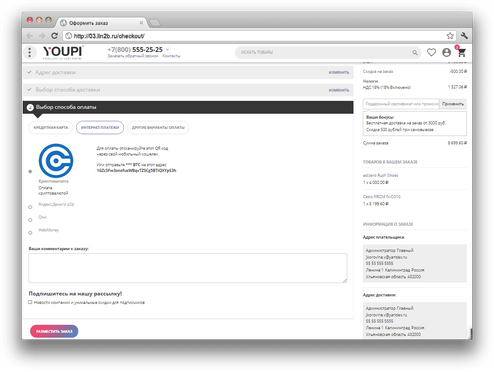
Task: Bookmark page with the star icon
Action: pyautogui.click(x=450, y=36)
